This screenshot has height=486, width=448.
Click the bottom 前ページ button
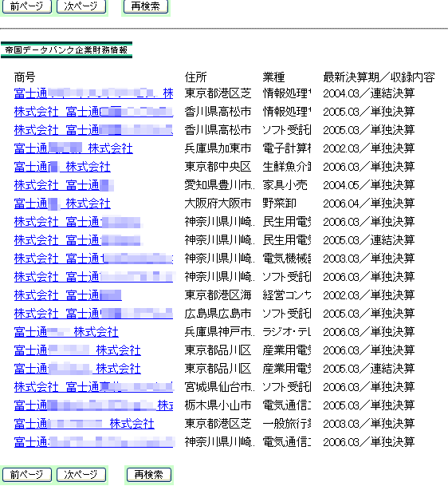pyautogui.click(x=27, y=475)
